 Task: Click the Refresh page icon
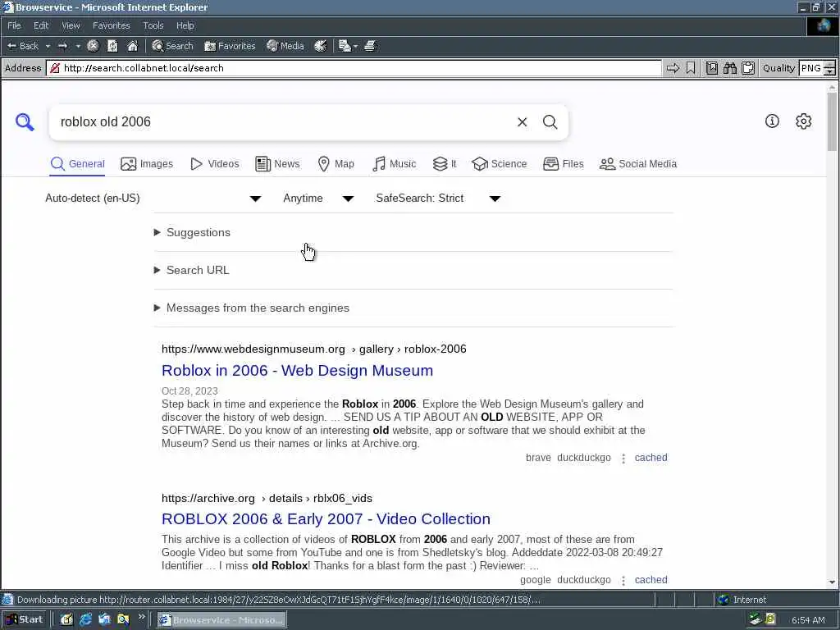pos(112,46)
